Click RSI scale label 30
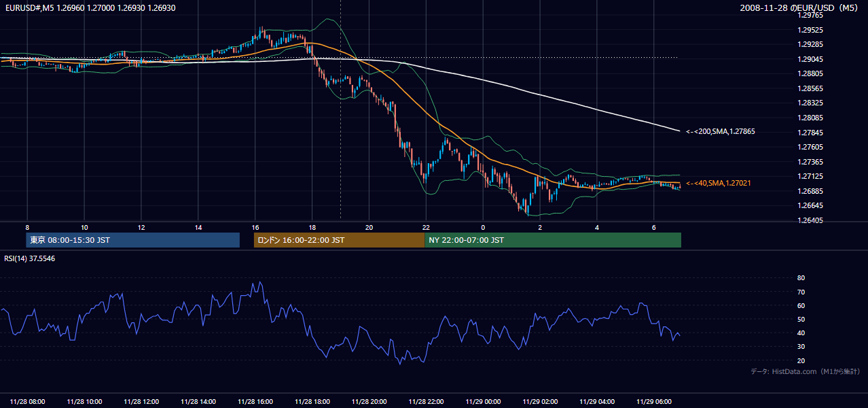The image size is (868, 408). pyautogui.click(x=801, y=347)
